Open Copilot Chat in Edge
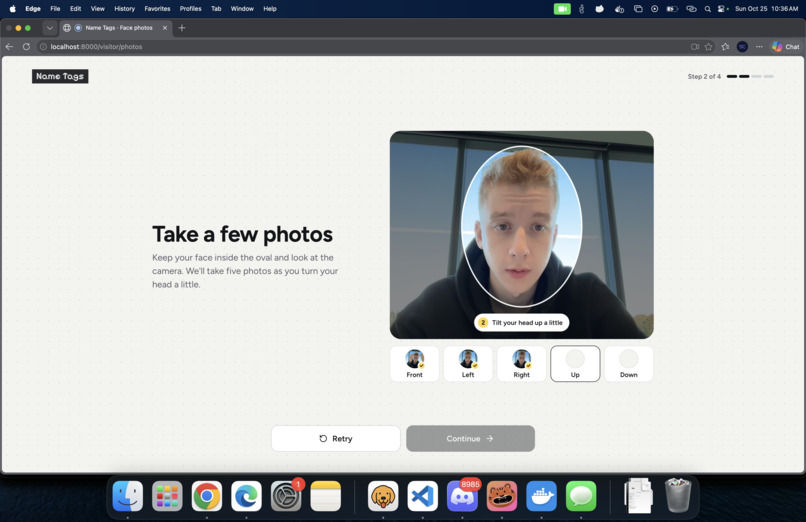This screenshot has height=522, width=806. click(785, 46)
